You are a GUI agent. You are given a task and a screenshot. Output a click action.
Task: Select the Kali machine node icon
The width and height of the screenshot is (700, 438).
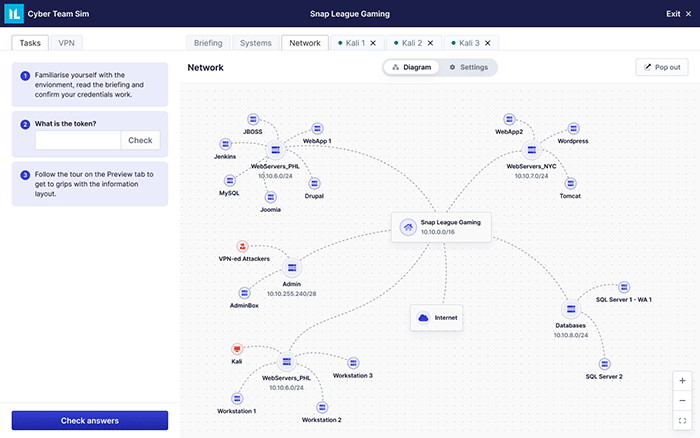pyautogui.click(x=237, y=349)
